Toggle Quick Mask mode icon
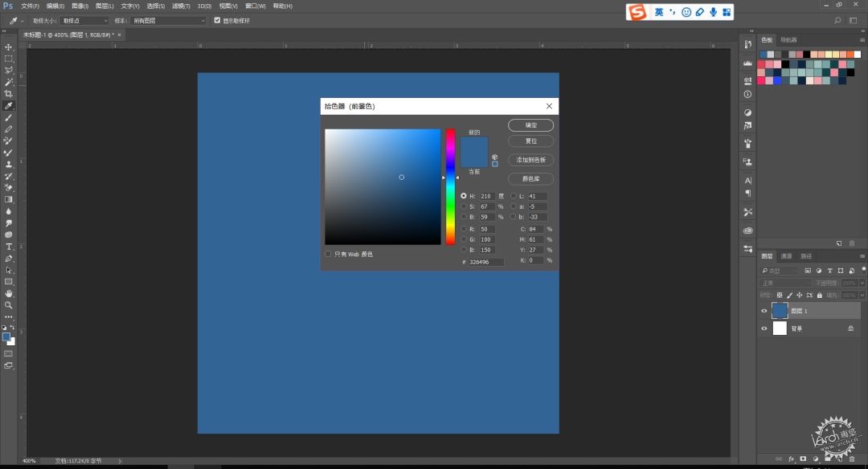Image resolution: width=868 pixels, height=469 pixels. 8,353
